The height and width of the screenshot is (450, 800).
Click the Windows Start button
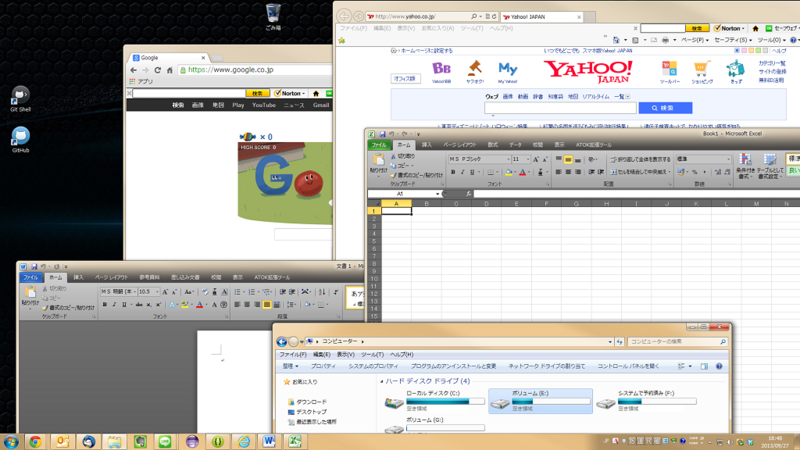(x=11, y=441)
